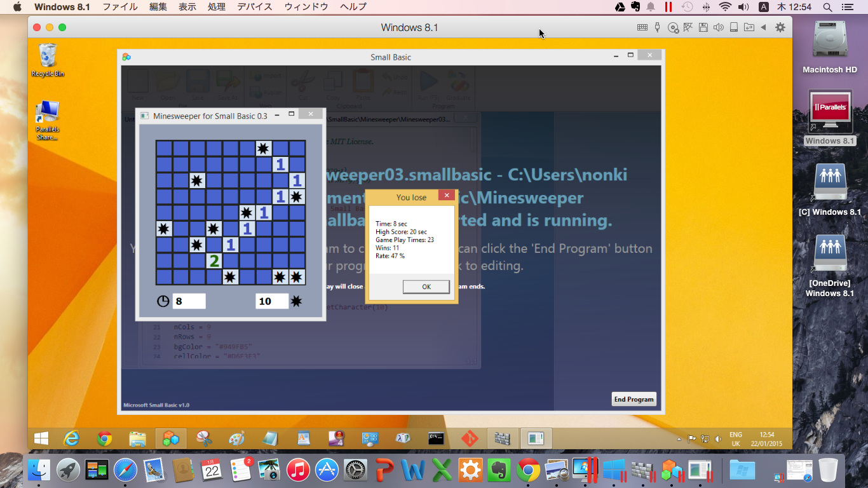
Task: Click OK in the You lose dialog
Action: point(426,287)
